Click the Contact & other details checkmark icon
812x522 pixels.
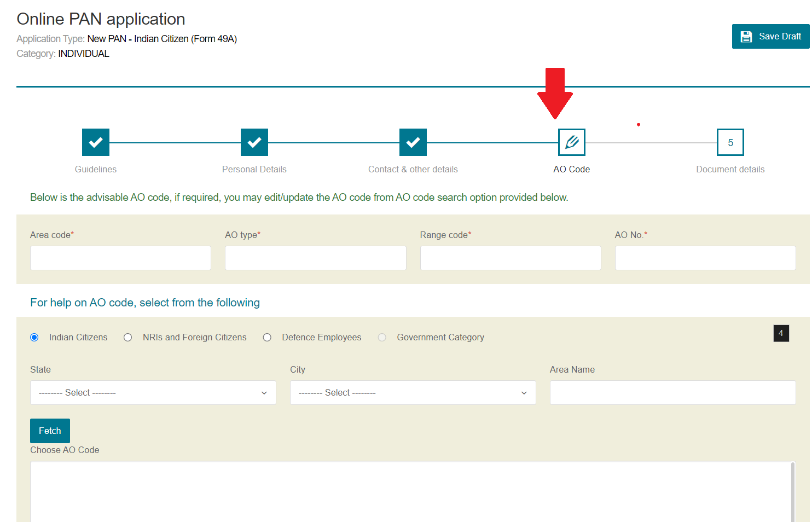click(413, 142)
